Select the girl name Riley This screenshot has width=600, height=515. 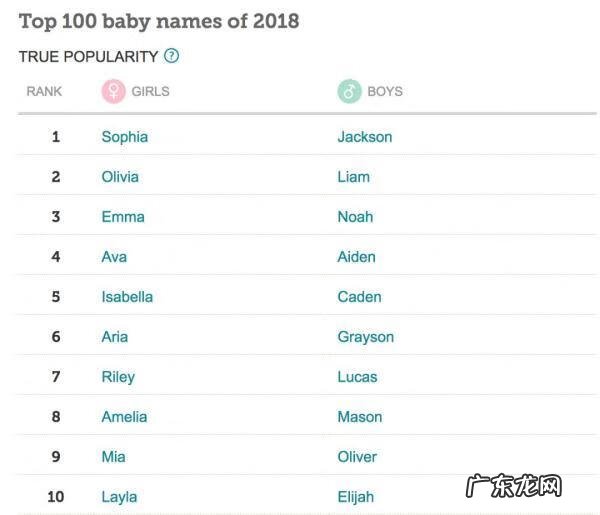(x=118, y=377)
